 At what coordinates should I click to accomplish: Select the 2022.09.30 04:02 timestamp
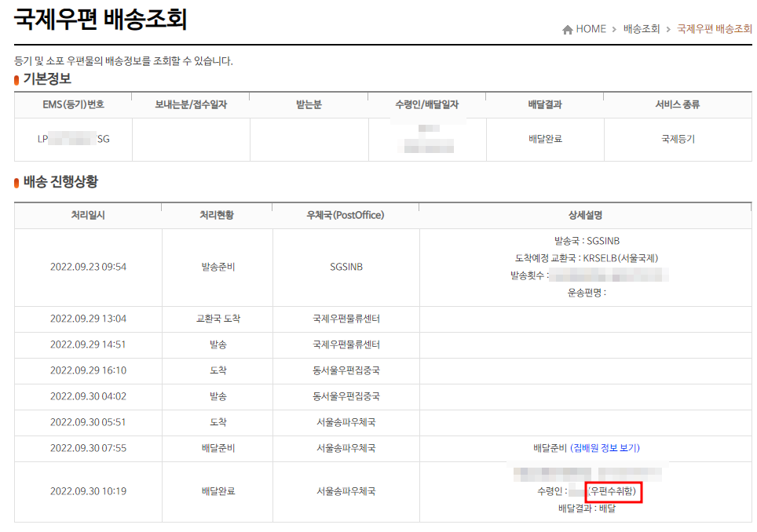[x=89, y=396]
